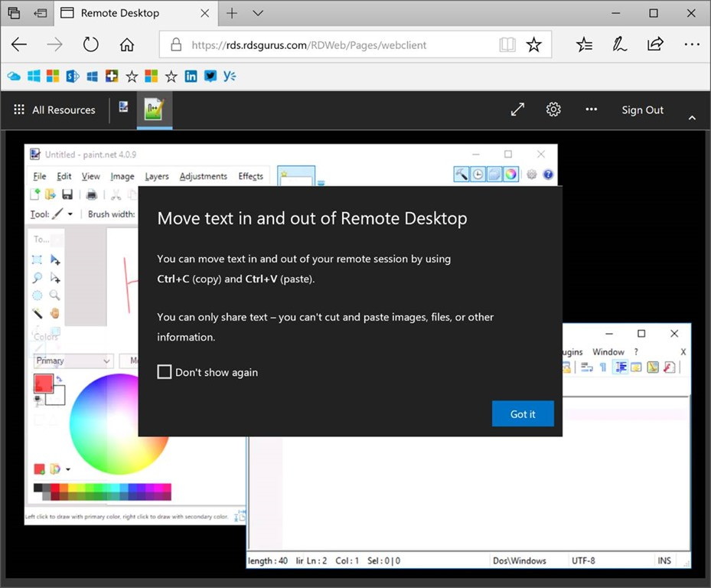This screenshot has width=711, height=588.
Task: Open the All Resources list
Action: point(54,109)
